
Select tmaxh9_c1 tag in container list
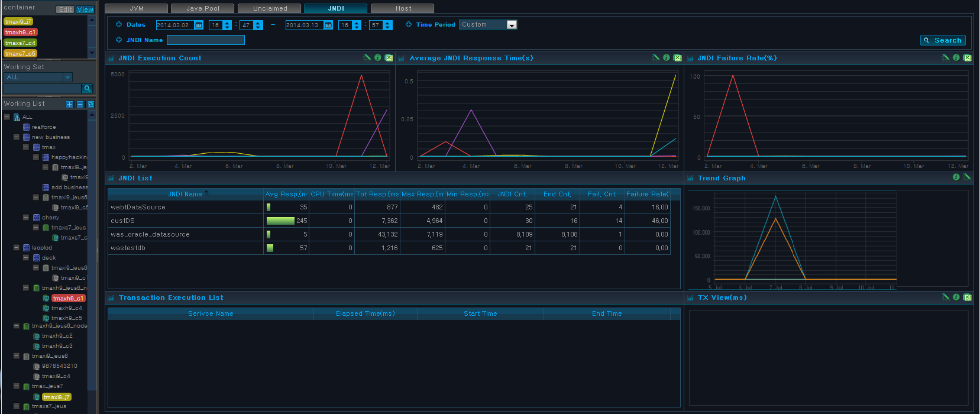point(21,32)
